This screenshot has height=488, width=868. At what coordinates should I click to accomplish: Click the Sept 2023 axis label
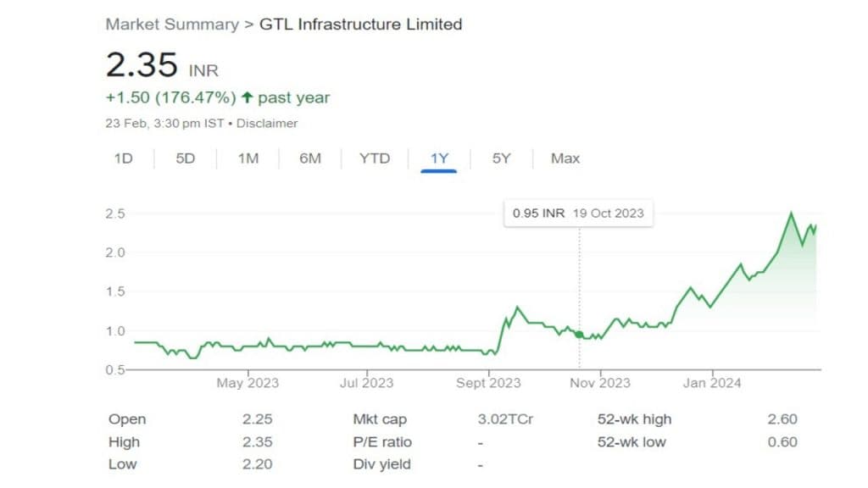487,383
